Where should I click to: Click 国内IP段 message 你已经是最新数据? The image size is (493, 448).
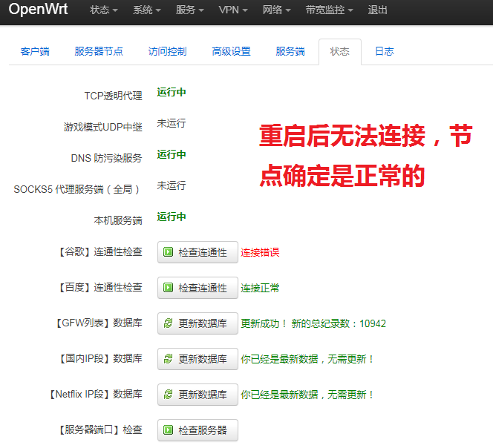[x=307, y=359]
